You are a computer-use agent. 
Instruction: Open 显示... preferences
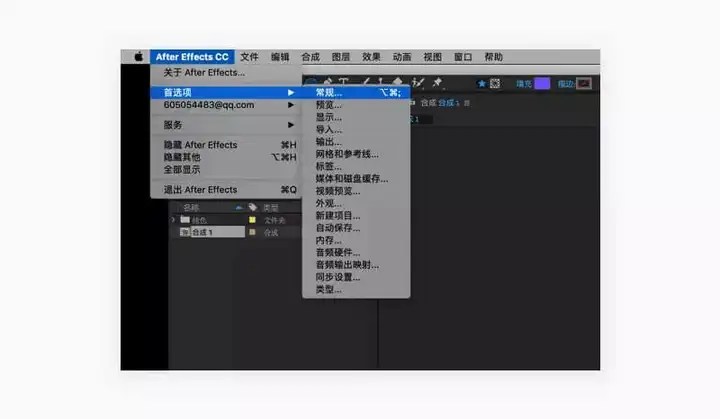(x=356, y=117)
